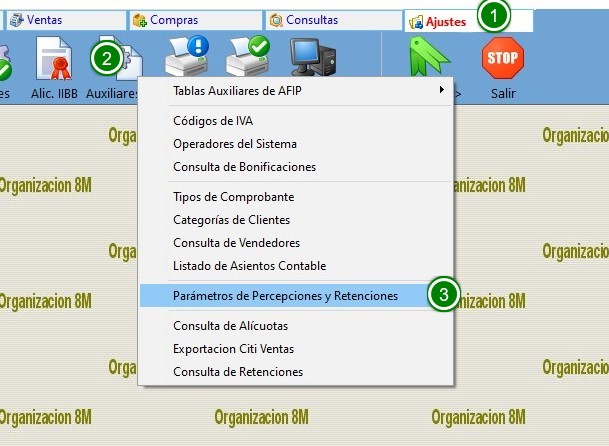Screen dimensions: 609x446
Task: Click the printer icon with blue exclamation
Action: tap(187, 56)
